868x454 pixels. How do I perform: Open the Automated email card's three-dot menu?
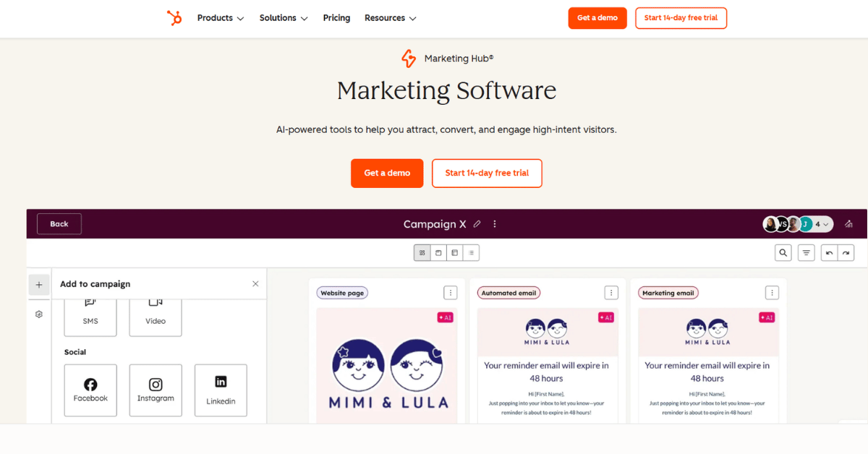click(611, 293)
